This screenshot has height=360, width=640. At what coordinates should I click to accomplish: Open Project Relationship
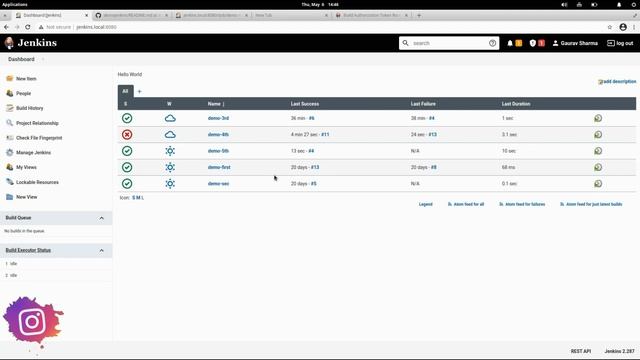(37, 123)
